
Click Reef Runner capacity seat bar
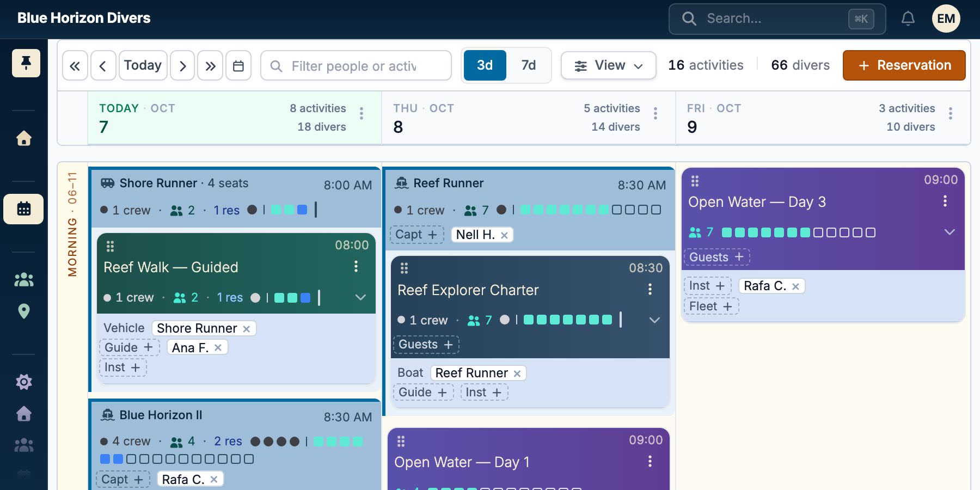[x=591, y=210]
